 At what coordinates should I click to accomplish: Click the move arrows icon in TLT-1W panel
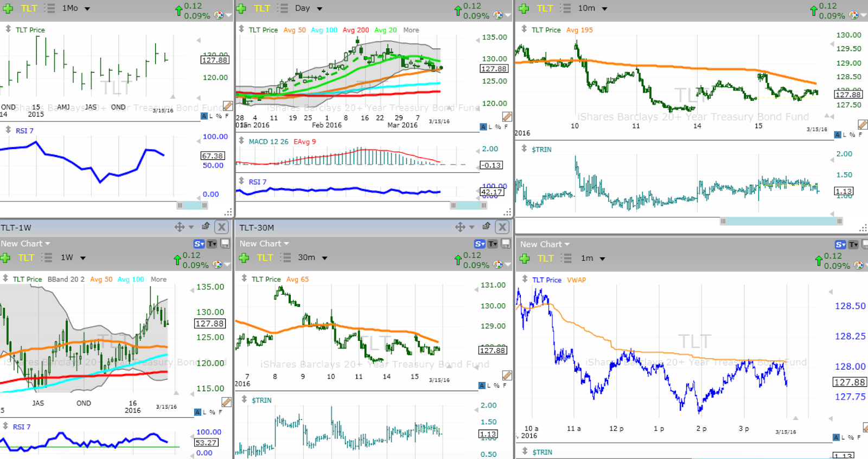pyautogui.click(x=180, y=227)
